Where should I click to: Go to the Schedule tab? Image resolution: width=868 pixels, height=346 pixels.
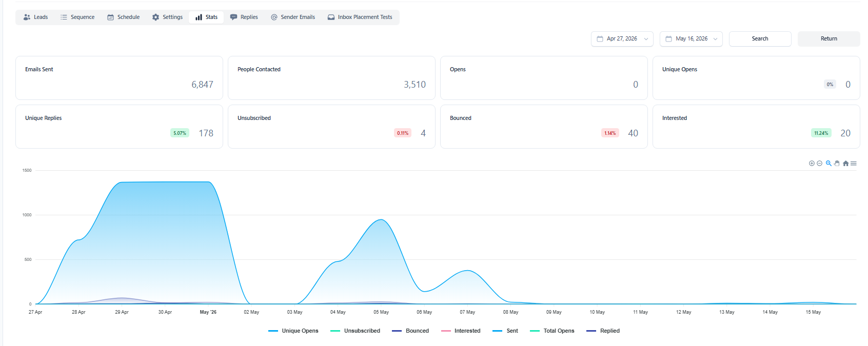tap(124, 17)
